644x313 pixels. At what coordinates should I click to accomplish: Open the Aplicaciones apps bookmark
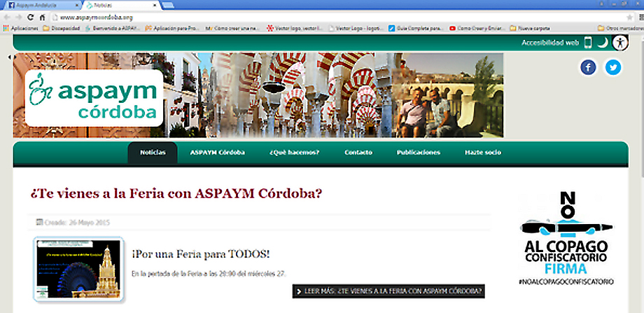(x=20, y=28)
